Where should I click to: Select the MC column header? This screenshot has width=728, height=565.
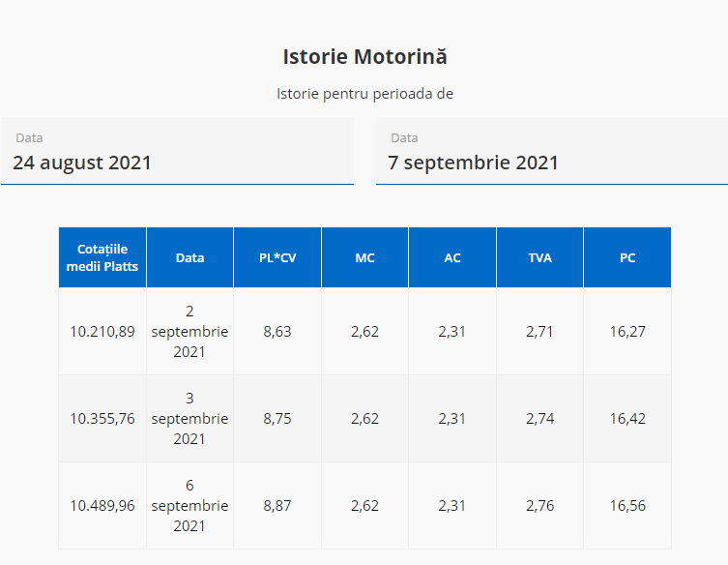pos(364,257)
